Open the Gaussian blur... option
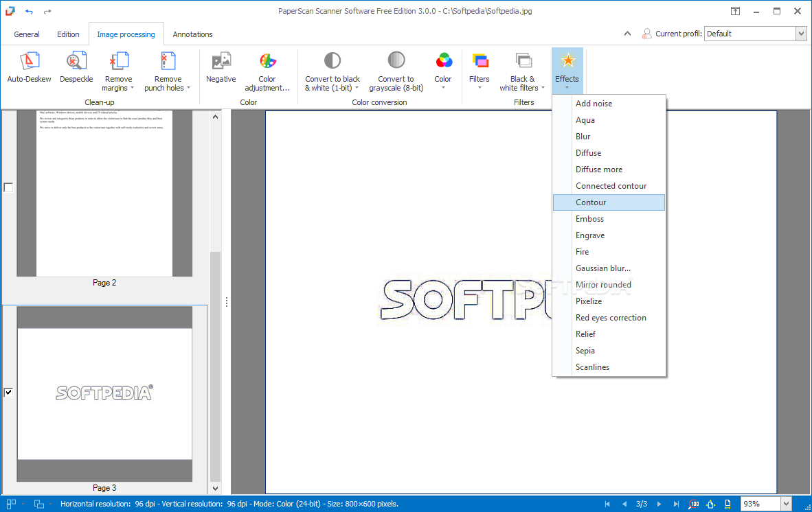Viewport: 812px width, 512px height. (x=609, y=268)
